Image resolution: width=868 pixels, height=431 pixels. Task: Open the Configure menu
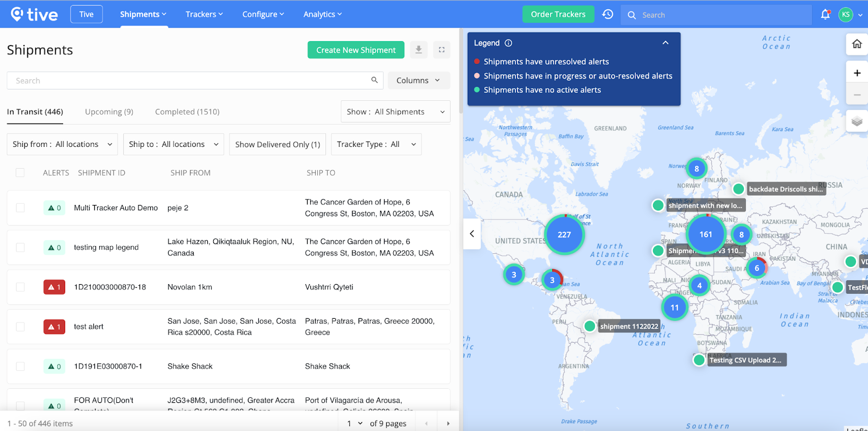pyautogui.click(x=263, y=14)
